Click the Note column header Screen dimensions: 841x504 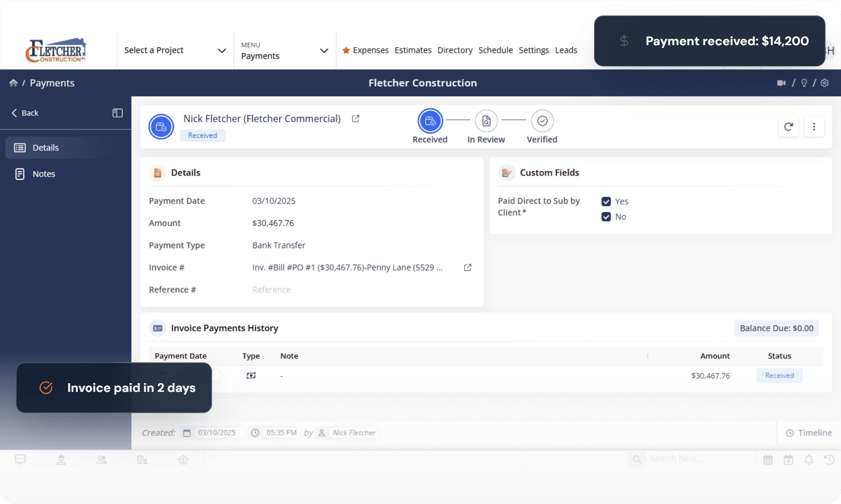click(x=289, y=356)
